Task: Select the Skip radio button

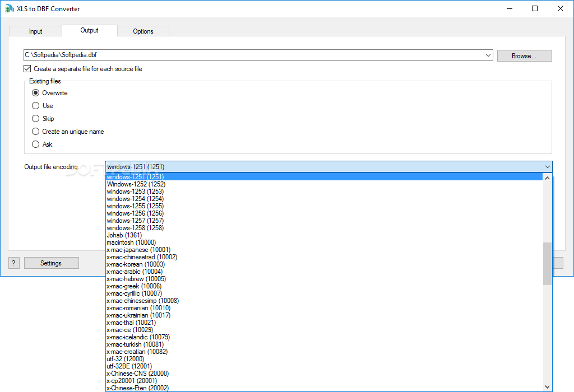Action: pyautogui.click(x=43, y=119)
